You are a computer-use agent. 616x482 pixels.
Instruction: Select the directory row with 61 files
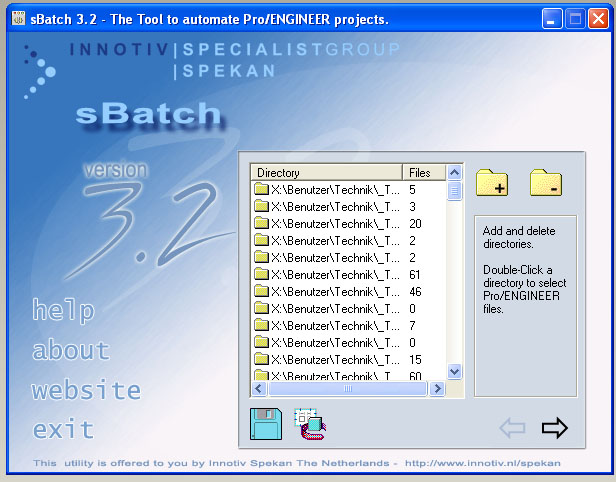coord(348,275)
